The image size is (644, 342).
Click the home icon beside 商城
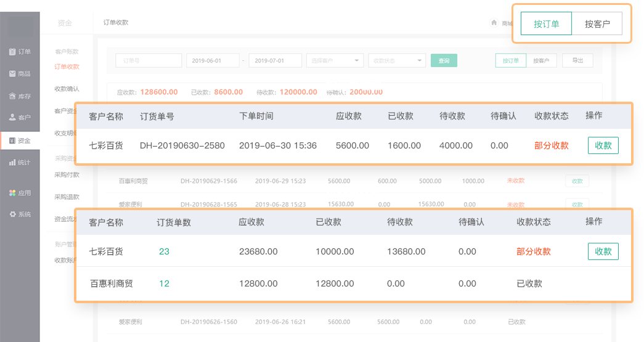coord(494,23)
